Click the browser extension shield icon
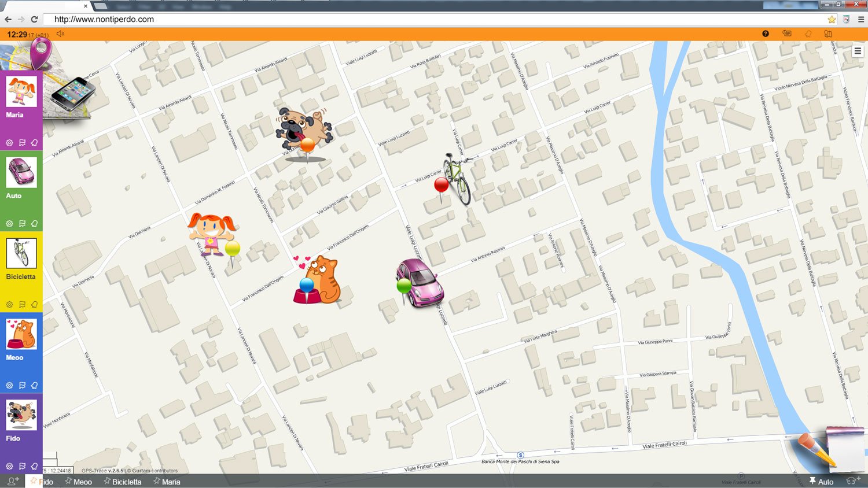The width and height of the screenshot is (868, 488). pyautogui.click(x=846, y=19)
